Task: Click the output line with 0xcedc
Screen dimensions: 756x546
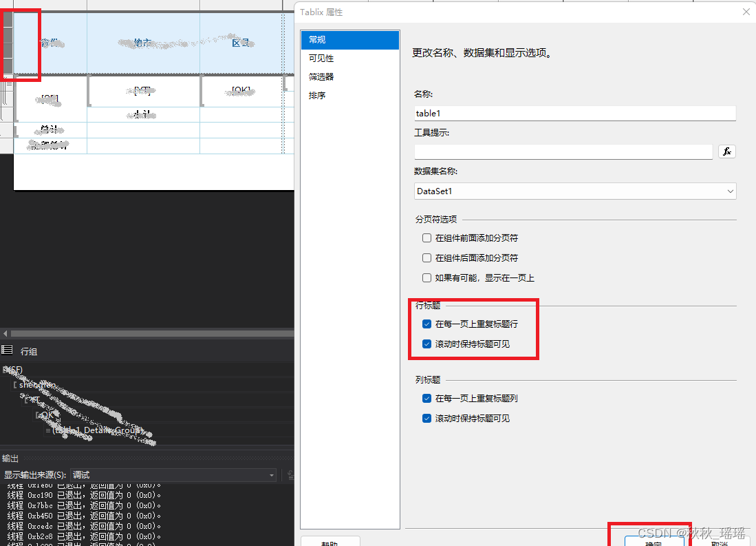Action: (x=84, y=526)
